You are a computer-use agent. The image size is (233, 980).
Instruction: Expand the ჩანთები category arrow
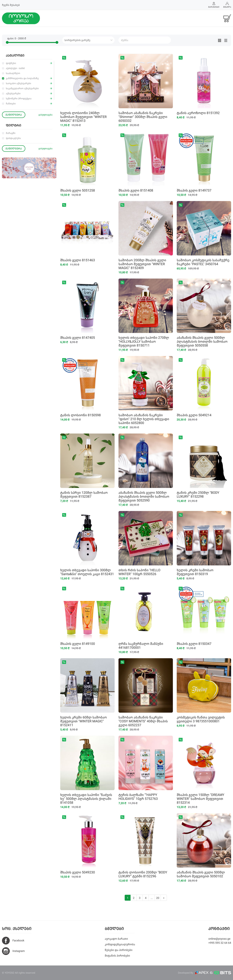point(51,104)
